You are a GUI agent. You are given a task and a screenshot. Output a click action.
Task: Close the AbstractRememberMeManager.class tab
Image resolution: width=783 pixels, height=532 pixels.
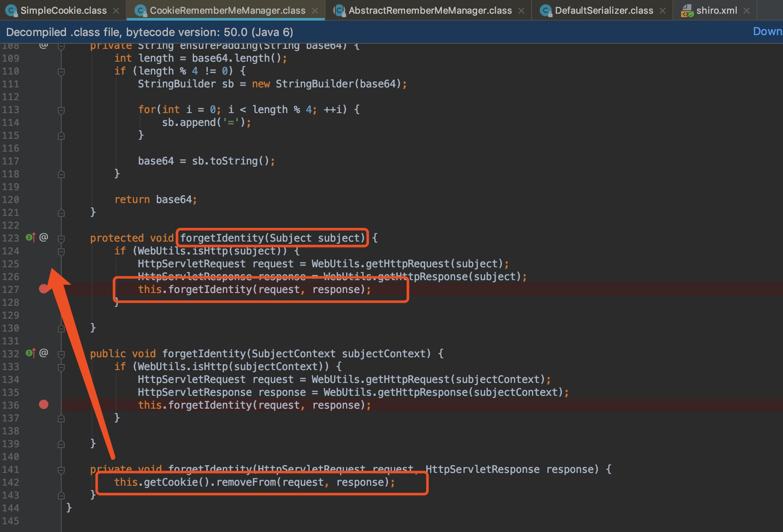521,11
